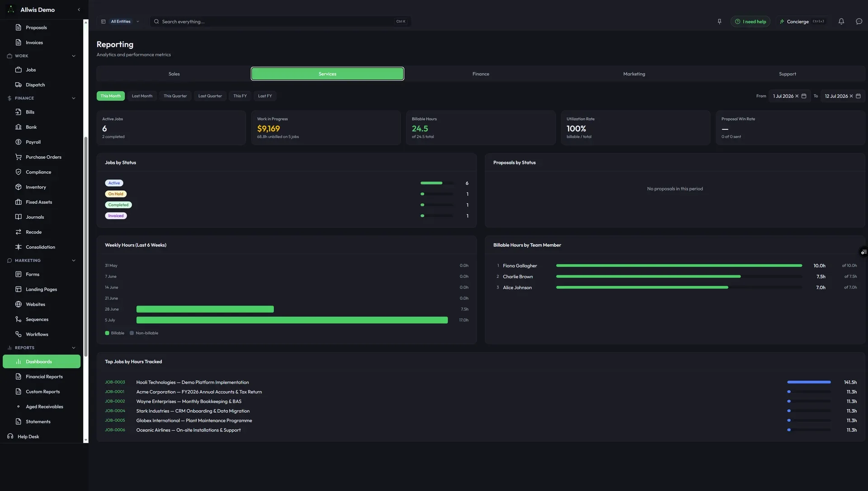This screenshot has width=868, height=491.
Task: Open the Payroll dollar icon
Action: pos(19,142)
